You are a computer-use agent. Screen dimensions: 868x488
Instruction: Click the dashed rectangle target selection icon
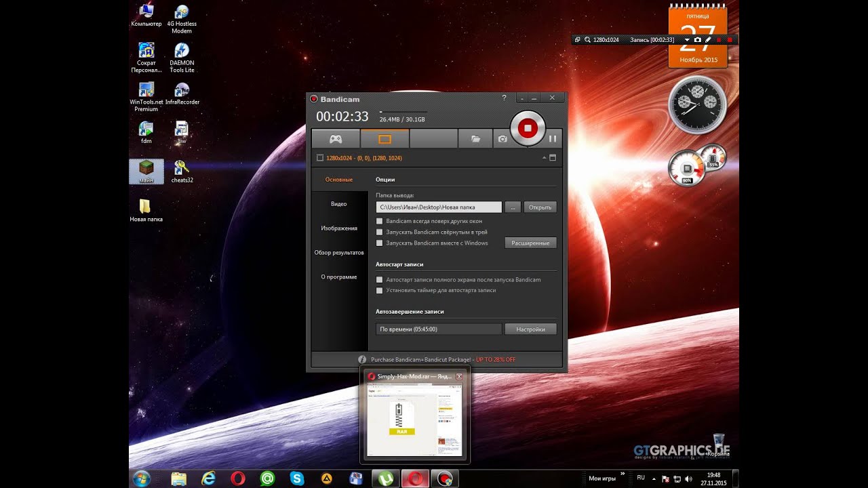[x=320, y=158]
